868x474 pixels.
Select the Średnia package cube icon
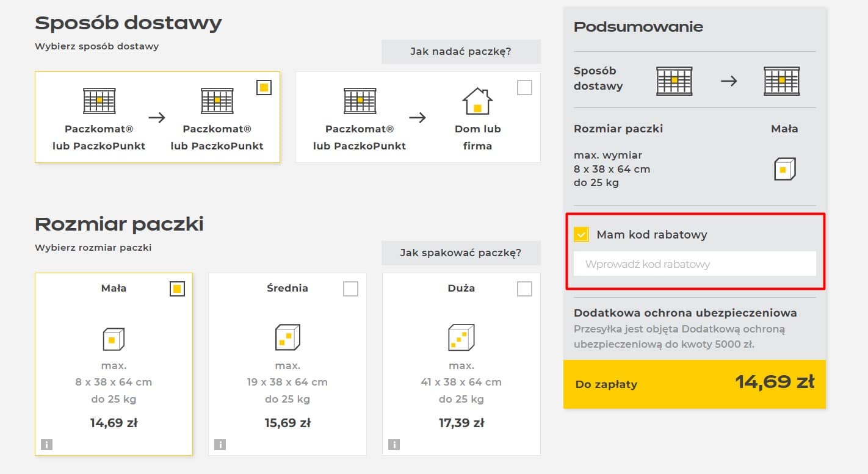[287, 337]
